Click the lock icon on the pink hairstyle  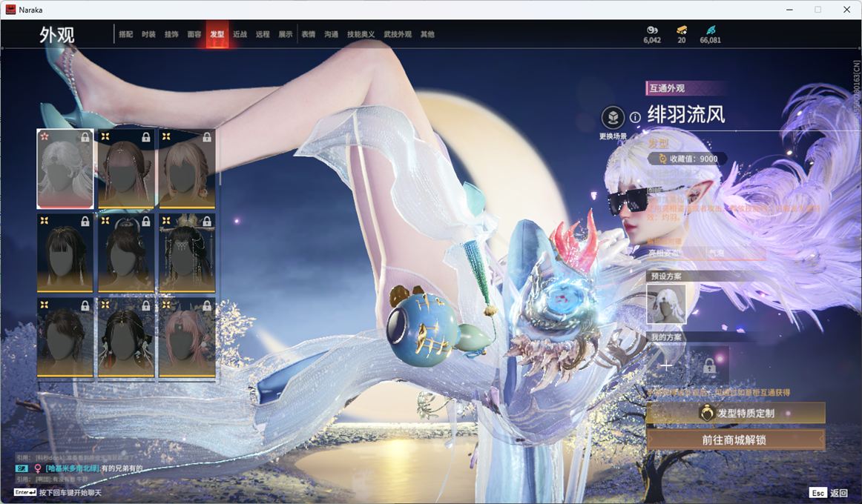tap(207, 305)
